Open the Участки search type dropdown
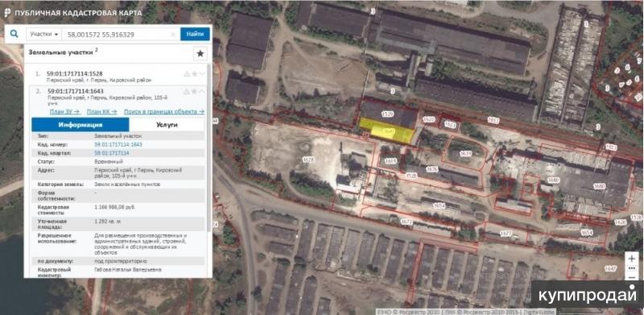Viewport: 644px width, 315px height. pos(44,35)
